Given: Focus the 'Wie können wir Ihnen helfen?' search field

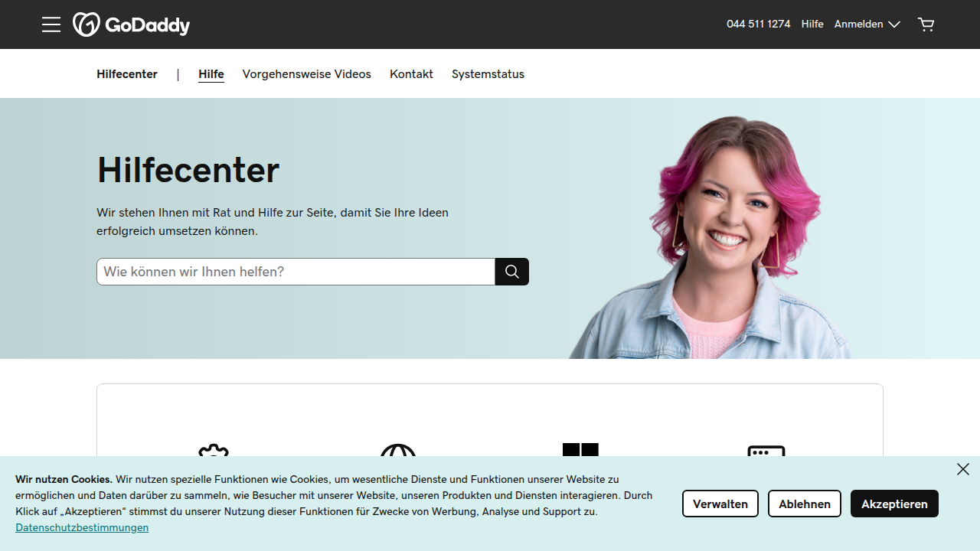Looking at the screenshot, I should pos(296,272).
